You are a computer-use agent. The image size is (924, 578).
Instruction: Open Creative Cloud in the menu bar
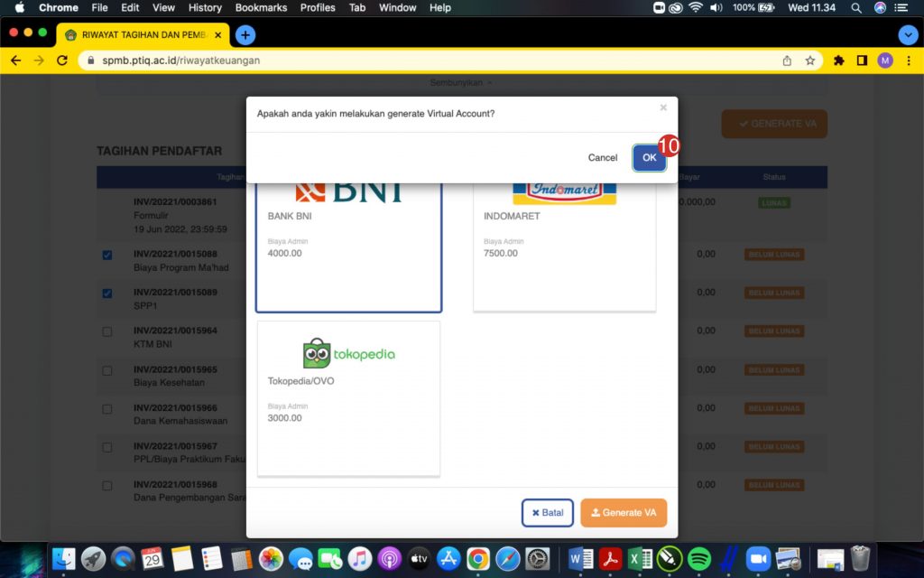(x=675, y=7)
